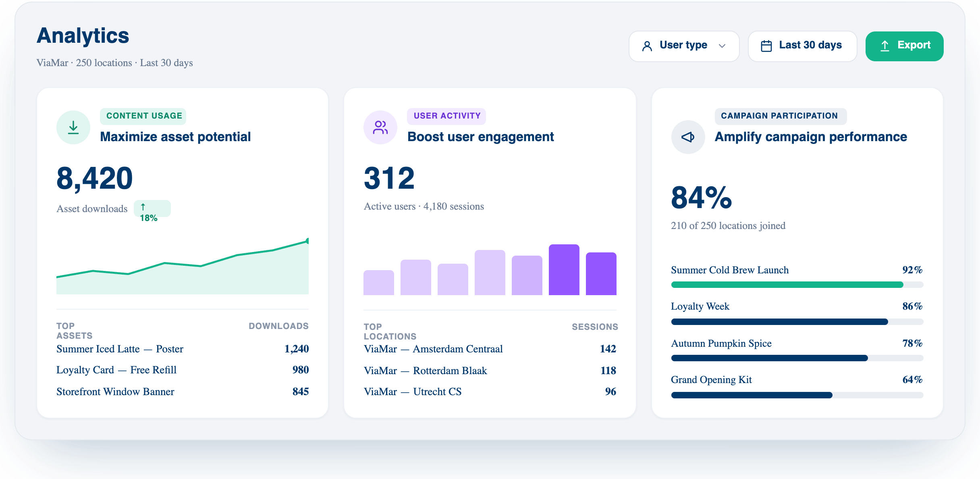This screenshot has height=479, width=980.
Task: Export the analytics report
Action: click(904, 46)
